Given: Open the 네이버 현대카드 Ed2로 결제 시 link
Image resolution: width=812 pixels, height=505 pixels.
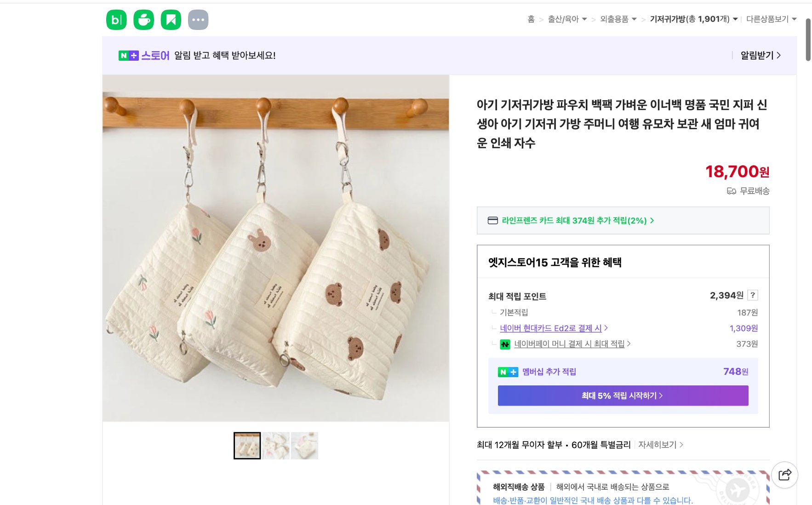Looking at the screenshot, I should pos(550,328).
